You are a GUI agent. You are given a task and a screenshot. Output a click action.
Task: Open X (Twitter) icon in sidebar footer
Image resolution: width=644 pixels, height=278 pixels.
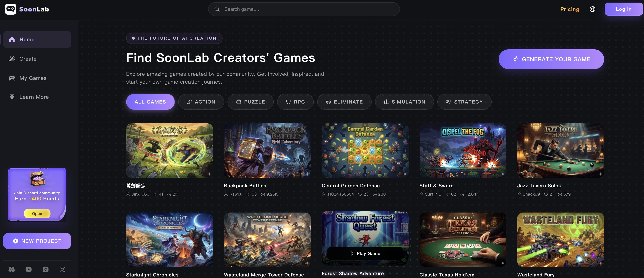63,269
